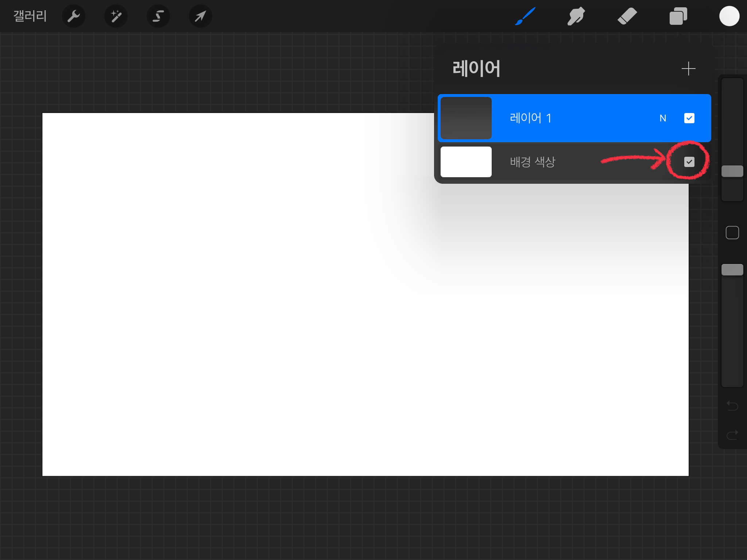747x560 pixels.
Task: Open 배경 색상 layer white thumbnail
Action: [466, 162]
